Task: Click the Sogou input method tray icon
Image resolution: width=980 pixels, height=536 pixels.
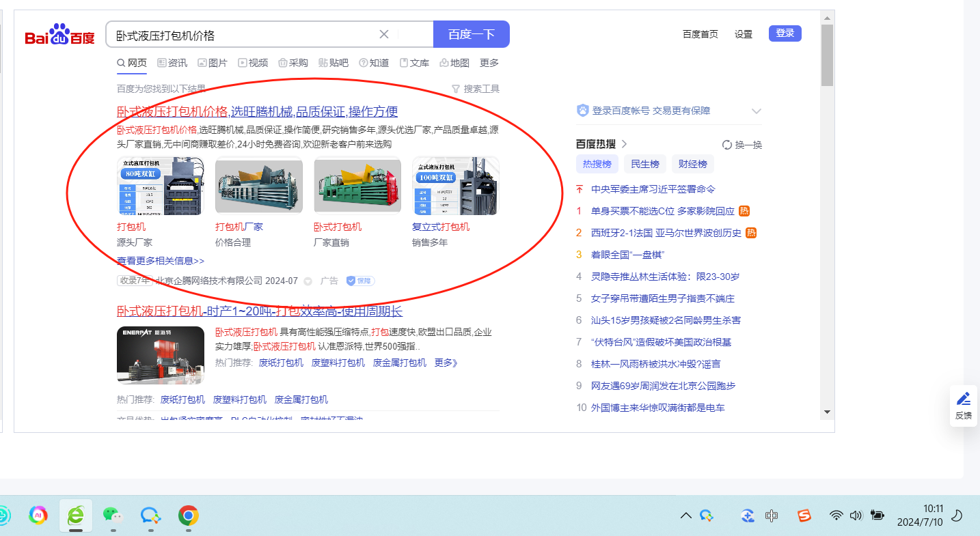Action: pos(804,516)
